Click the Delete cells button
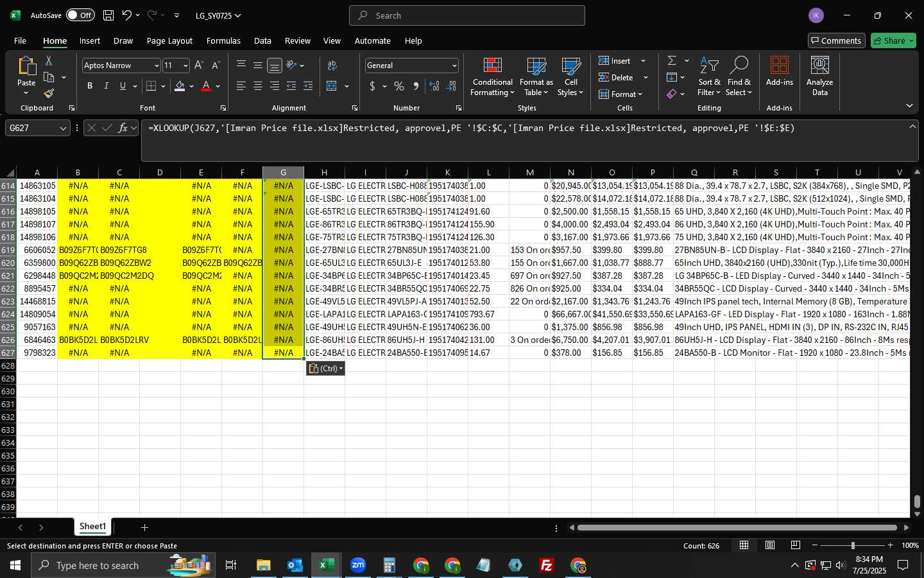This screenshot has width=924, height=578. tap(617, 77)
